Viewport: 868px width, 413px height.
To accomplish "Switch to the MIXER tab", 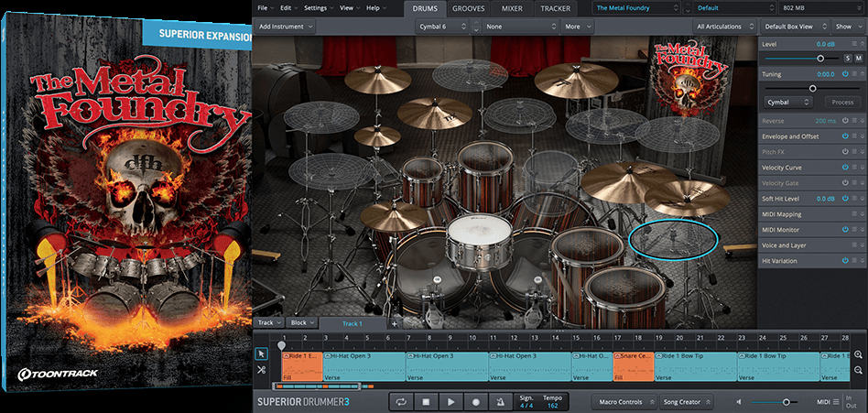I will (x=512, y=8).
